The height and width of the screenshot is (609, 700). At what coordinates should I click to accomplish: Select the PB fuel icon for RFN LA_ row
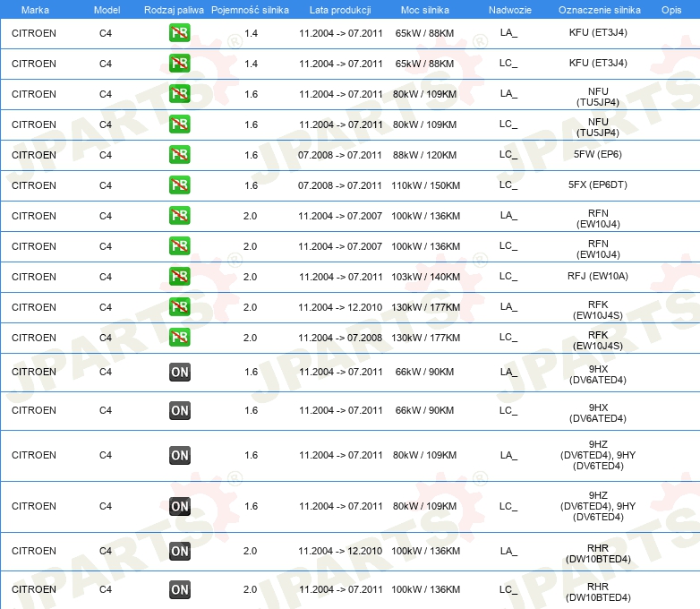[179, 215]
